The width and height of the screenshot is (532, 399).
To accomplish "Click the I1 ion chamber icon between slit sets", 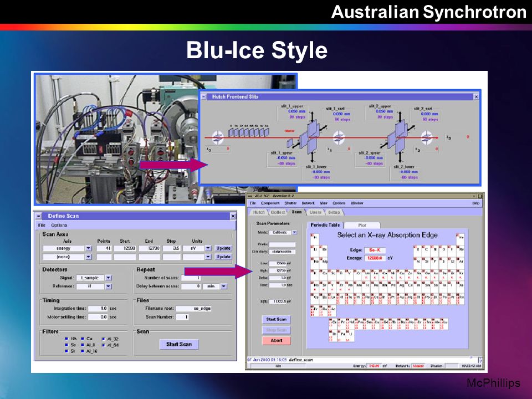I will pos(339,137).
